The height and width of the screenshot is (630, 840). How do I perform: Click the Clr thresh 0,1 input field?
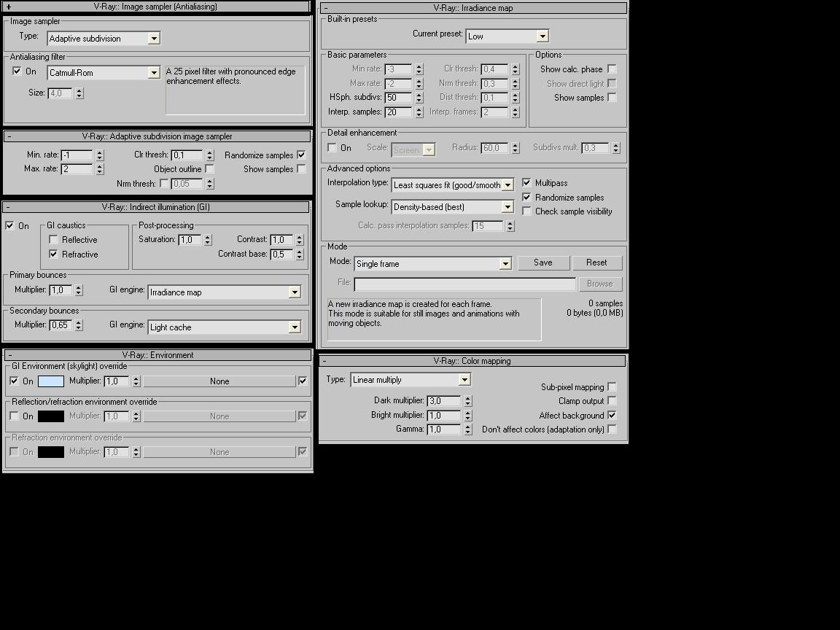pos(187,155)
